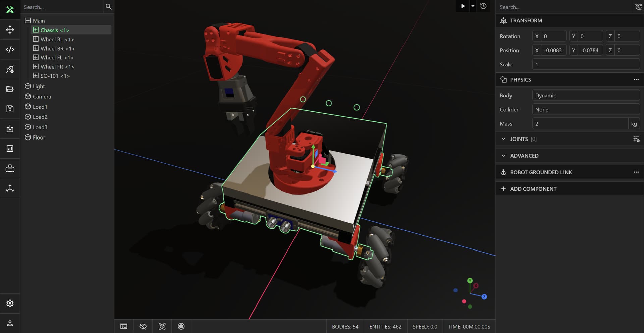Open the console terminal icon in bottom bar
This screenshot has width=644, height=333.
(124, 326)
